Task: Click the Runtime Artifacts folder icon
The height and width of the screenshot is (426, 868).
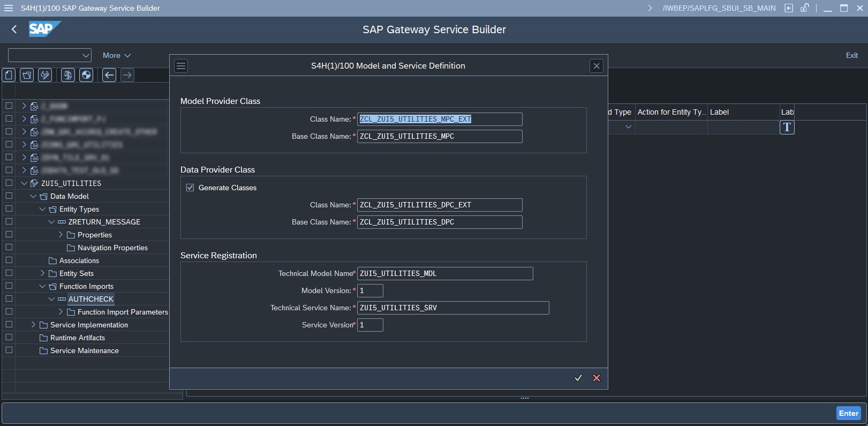Action: tap(43, 338)
